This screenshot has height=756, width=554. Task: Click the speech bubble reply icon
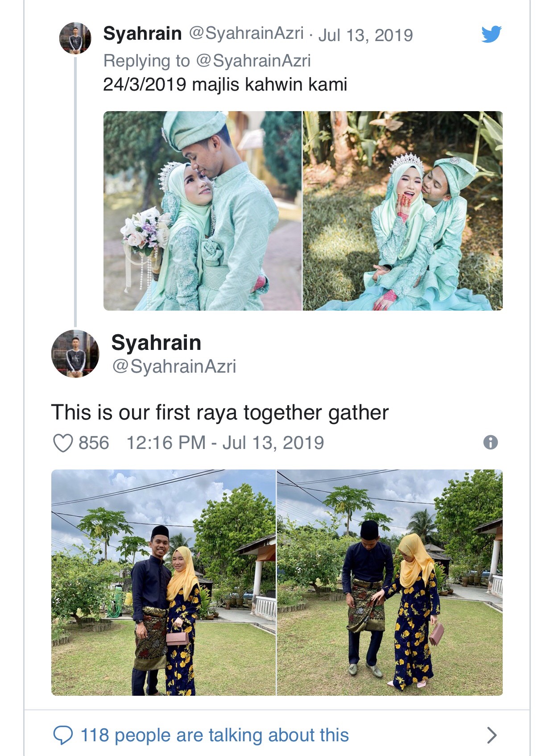(63, 735)
